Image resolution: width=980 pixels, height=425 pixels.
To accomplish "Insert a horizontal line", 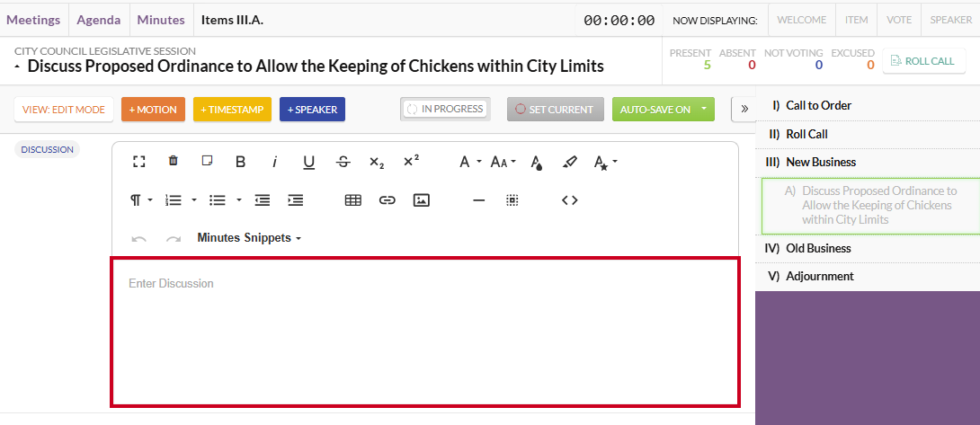I will tap(478, 200).
